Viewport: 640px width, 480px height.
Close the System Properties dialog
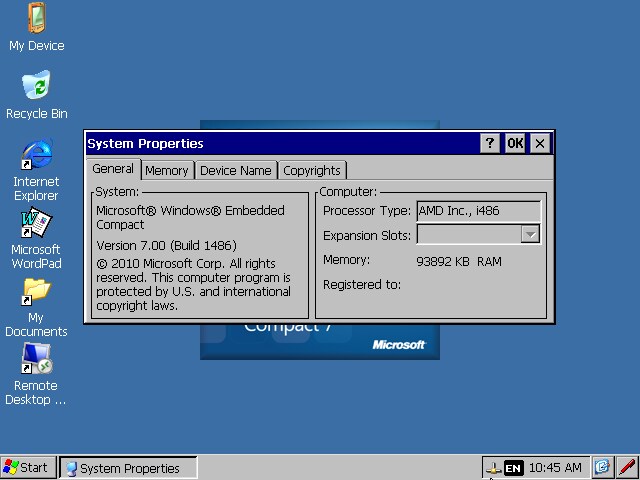[540, 143]
